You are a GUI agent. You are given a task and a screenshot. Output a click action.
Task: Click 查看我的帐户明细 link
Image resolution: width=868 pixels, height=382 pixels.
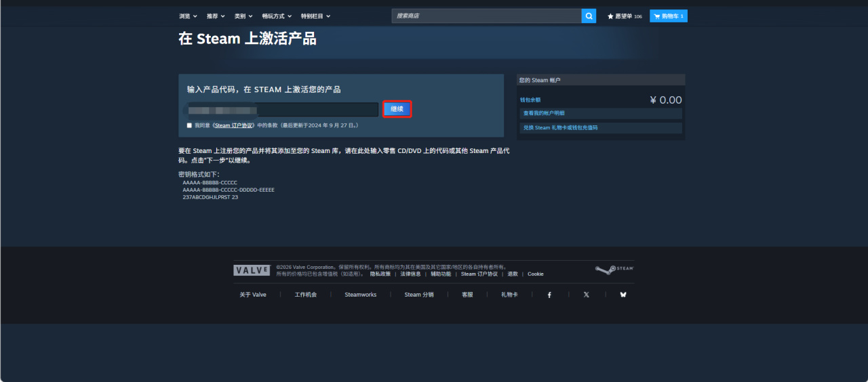pyautogui.click(x=601, y=113)
